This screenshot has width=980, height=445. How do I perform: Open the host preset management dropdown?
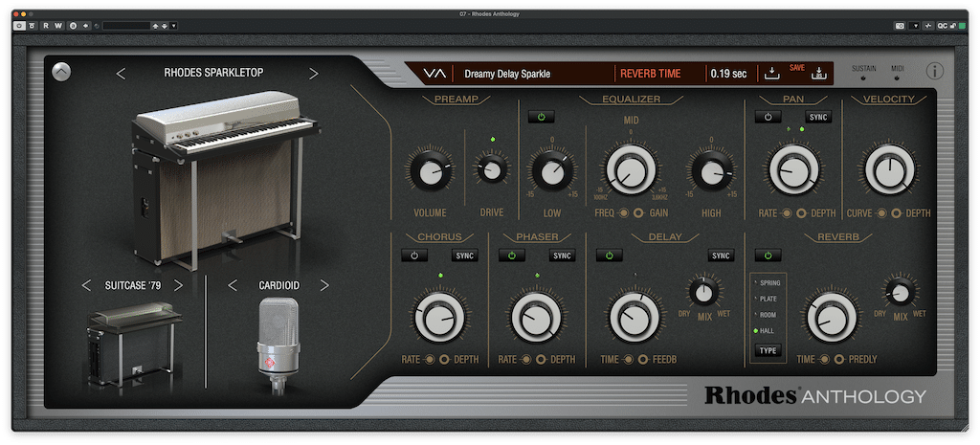click(x=174, y=26)
